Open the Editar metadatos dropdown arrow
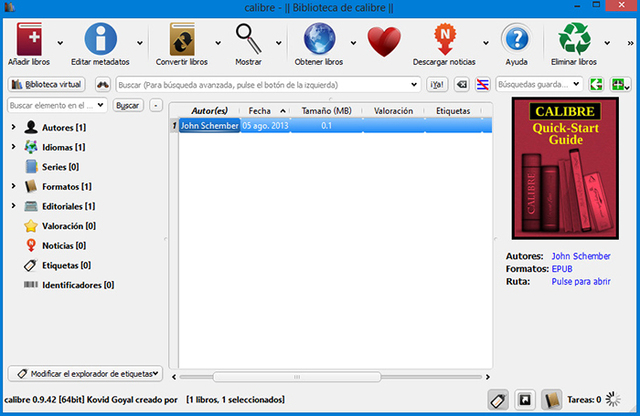 pyautogui.click(x=140, y=43)
